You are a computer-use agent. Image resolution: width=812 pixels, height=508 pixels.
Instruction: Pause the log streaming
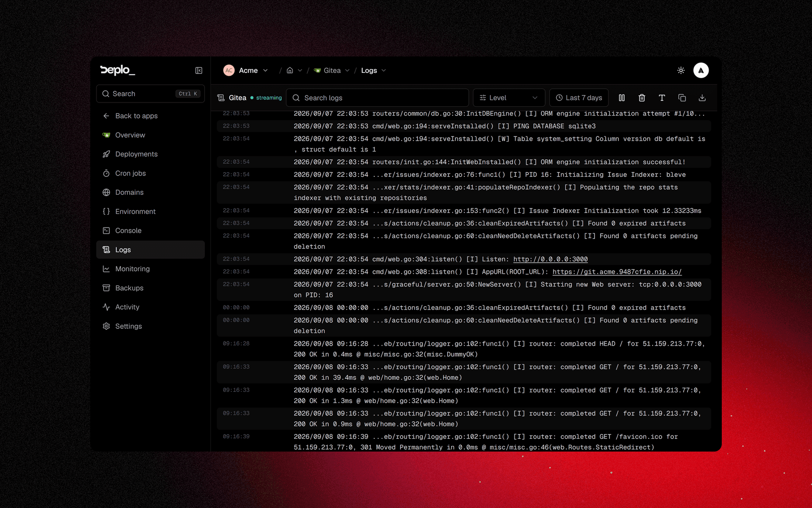(x=622, y=98)
